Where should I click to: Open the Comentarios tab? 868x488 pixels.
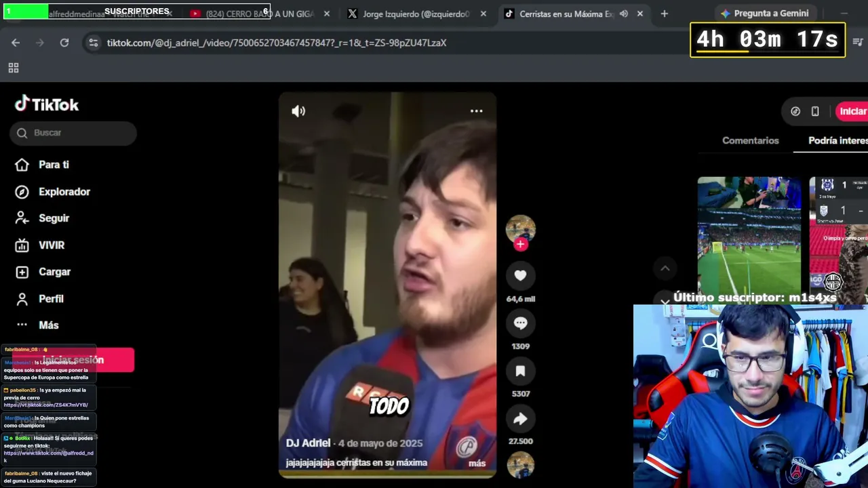[x=750, y=140]
